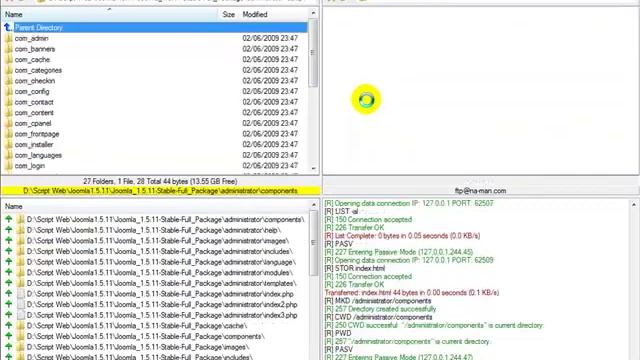Click the com_banners folder icon

pyautogui.click(x=8, y=49)
